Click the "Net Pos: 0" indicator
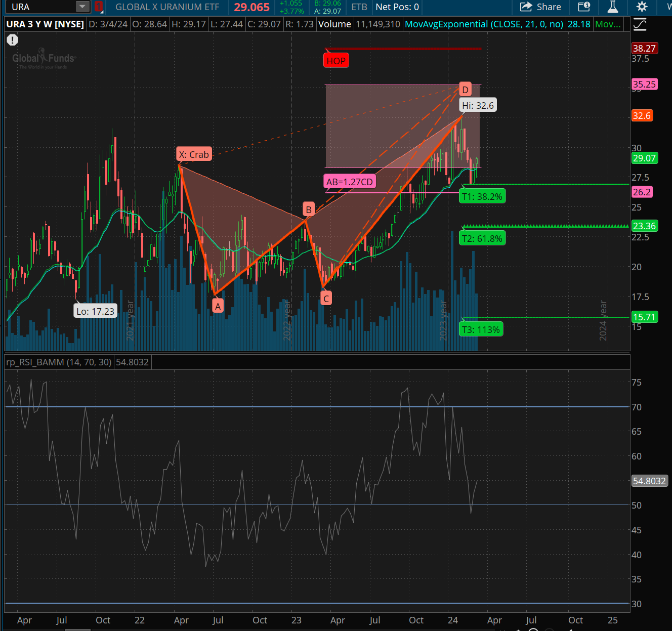This screenshot has width=672, height=631. click(397, 7)
